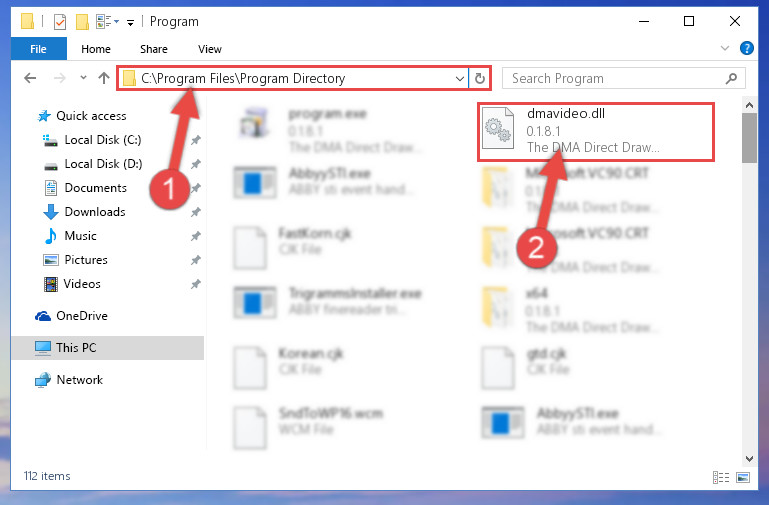Expand the ribbon chevron
This screenshot has height=505, width=769.
[724, 48]
